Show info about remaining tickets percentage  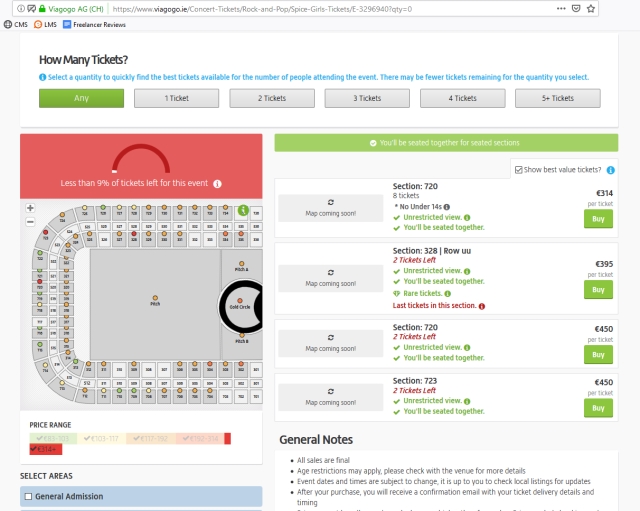218,184
